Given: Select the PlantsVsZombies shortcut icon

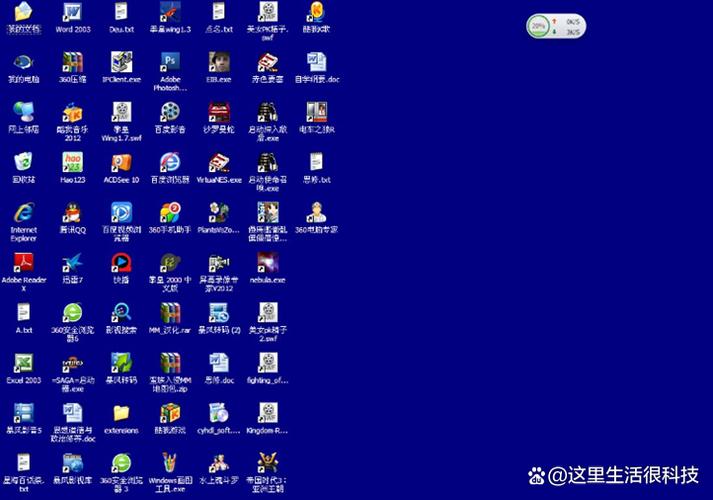Looking at the screenshot, I should pyautogui.click(x=219, y=213).
